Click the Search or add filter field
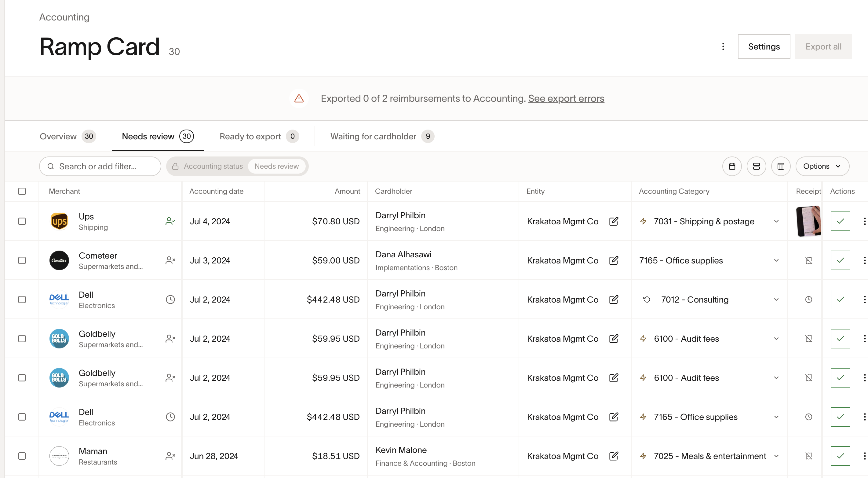 click(100, 166)
